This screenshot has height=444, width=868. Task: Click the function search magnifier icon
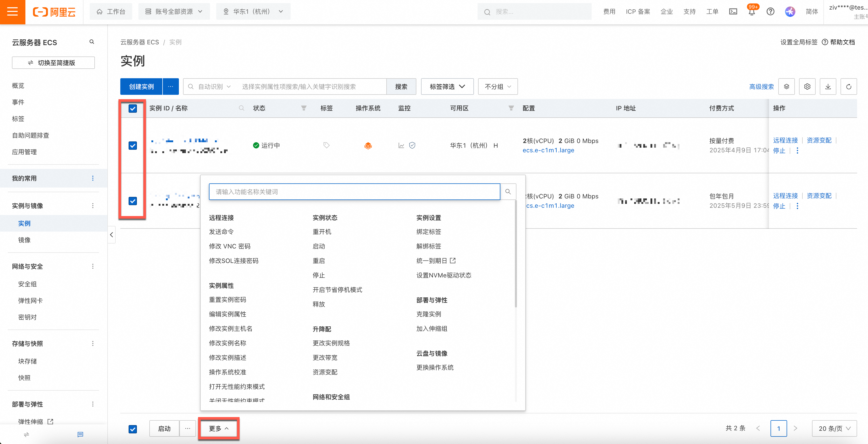click(508, 191)
